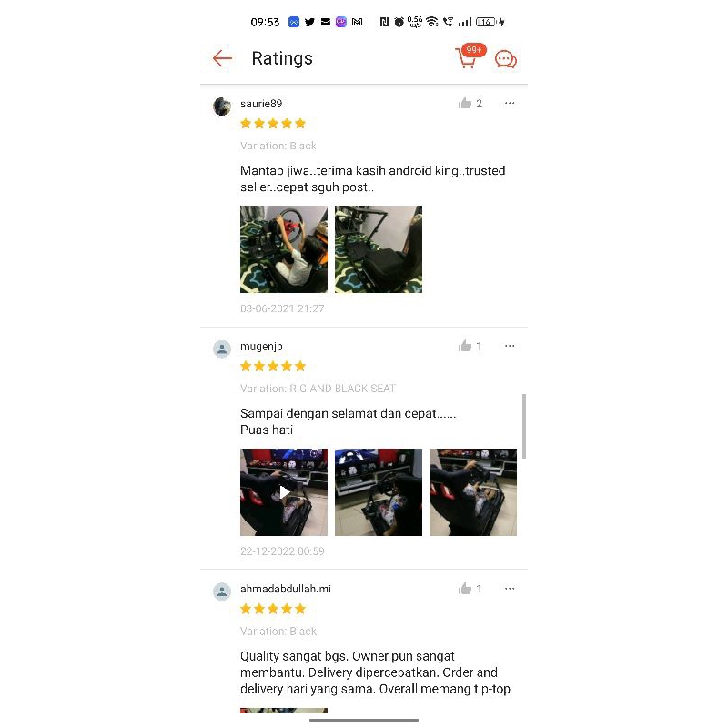View ahmadabdullah.mi's profile avatar

click(222, 591)
